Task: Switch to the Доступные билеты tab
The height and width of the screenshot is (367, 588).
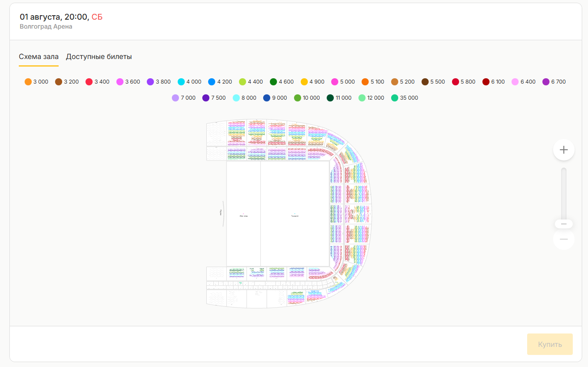Action: coord(99,57)
